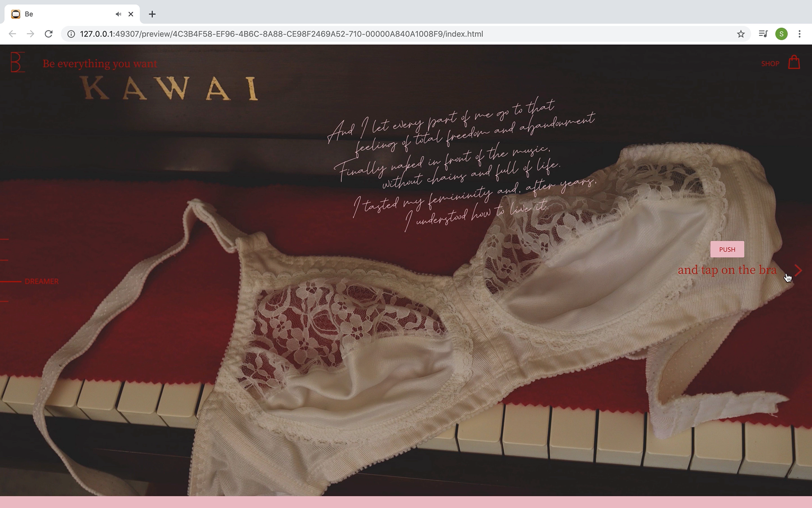
Task: Click 'and tap on the bra' text
Action: point(727,270)
